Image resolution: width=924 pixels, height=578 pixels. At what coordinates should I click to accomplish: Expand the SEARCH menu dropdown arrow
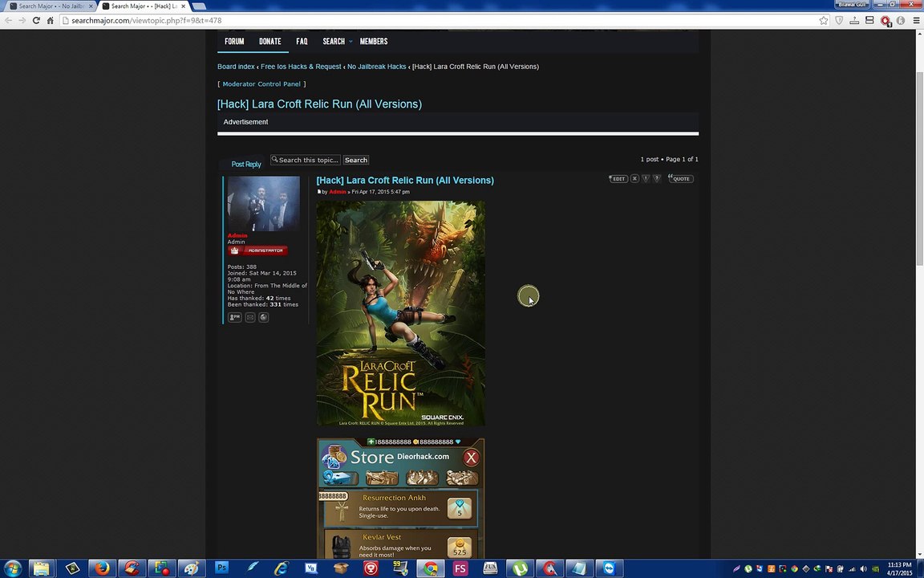[351, 41]
